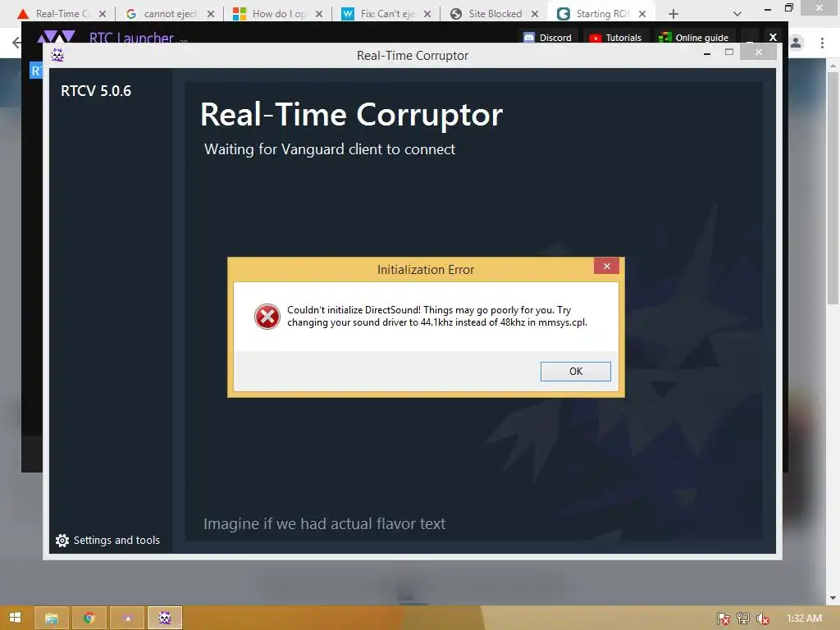Click the YouTube icon next to Tutorials
This screenshot has width=840, height=630.
596,38
